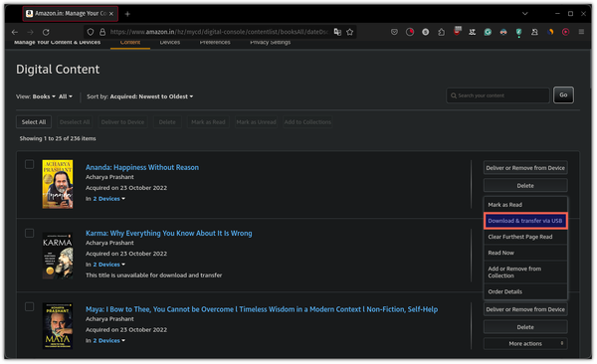Click the Deliver to Device toolbar button
This screenshot has height=364, width=597.
pyautogui.click(x=122, y=122)
